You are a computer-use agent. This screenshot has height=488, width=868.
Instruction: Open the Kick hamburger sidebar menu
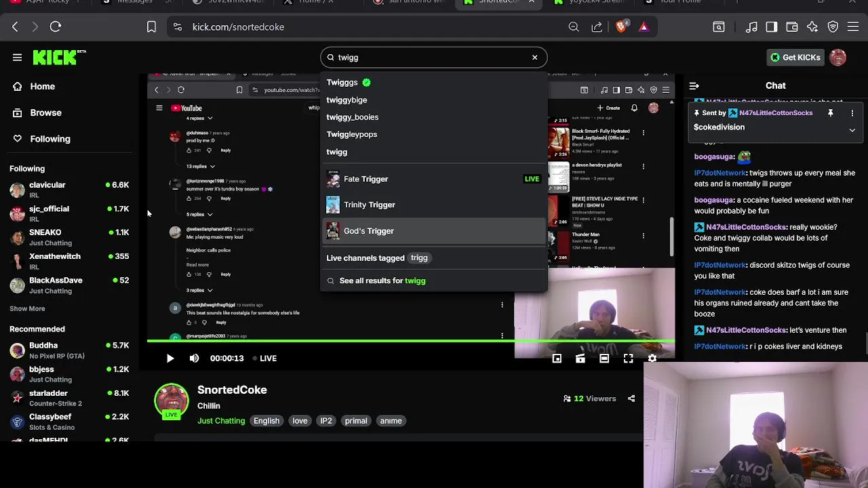[17, 58]
